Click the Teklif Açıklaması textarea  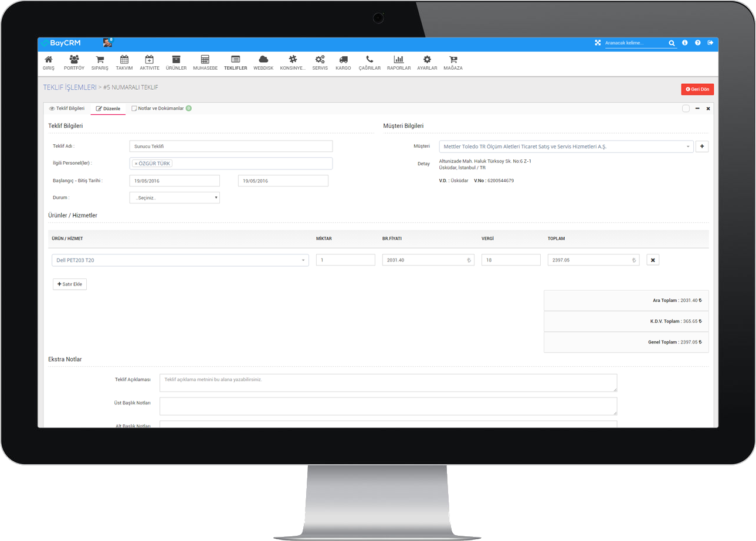tap(388, 383)
